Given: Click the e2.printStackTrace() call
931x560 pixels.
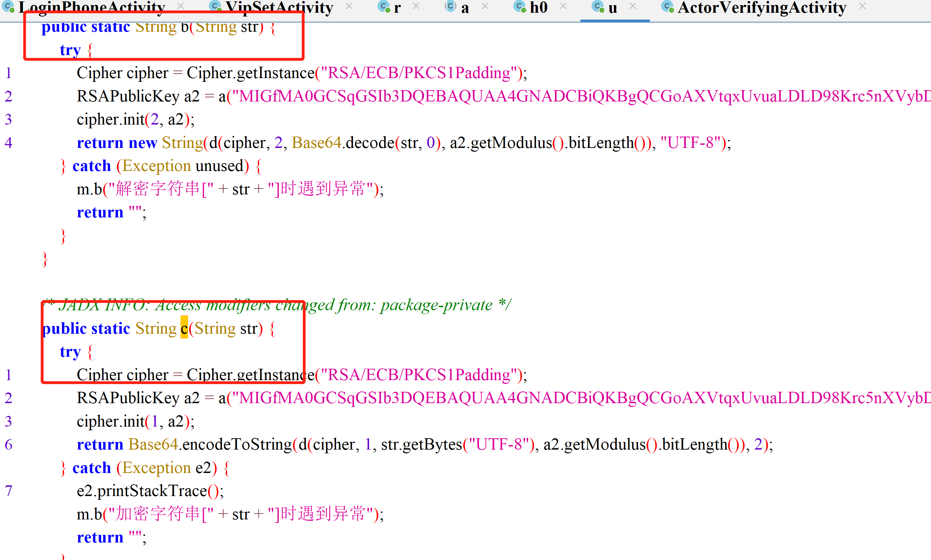Looking at the screenshot, I should [150, 491].
